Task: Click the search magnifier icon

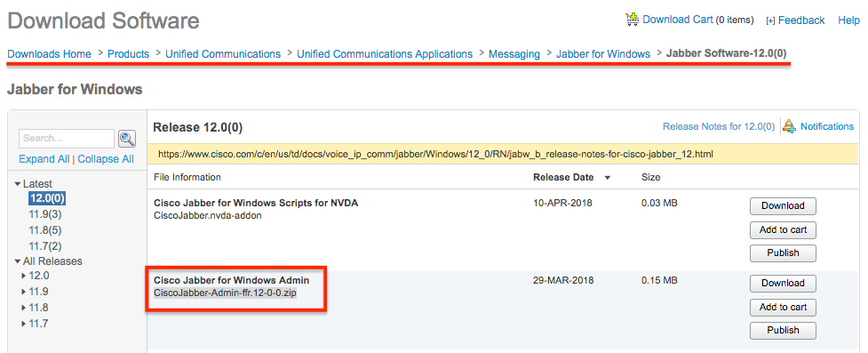Action: (127, 138)
